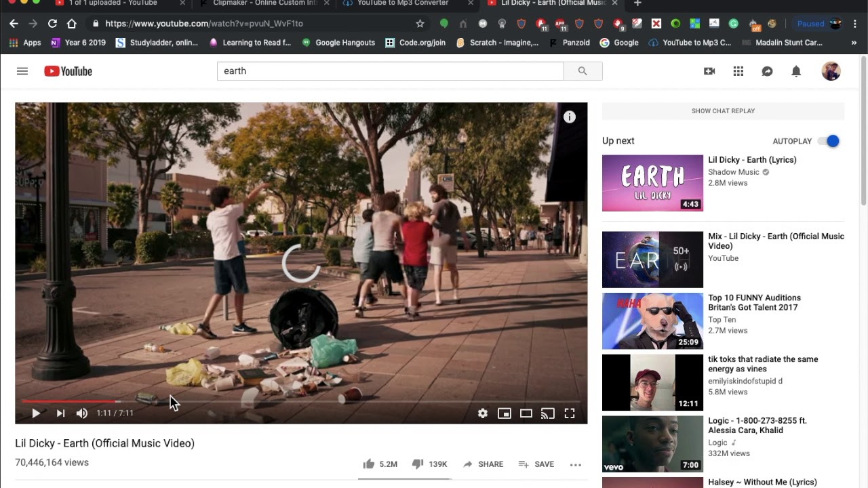Click the video info card icon
Image resolution: width=868 pixels, height=488 pixels.
[570, 117]
